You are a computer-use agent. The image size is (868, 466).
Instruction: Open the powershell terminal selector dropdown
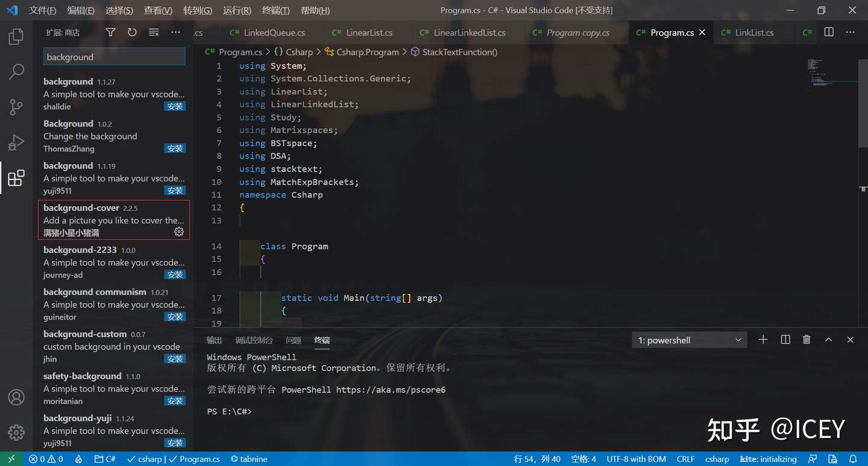(x=690, y=340)
